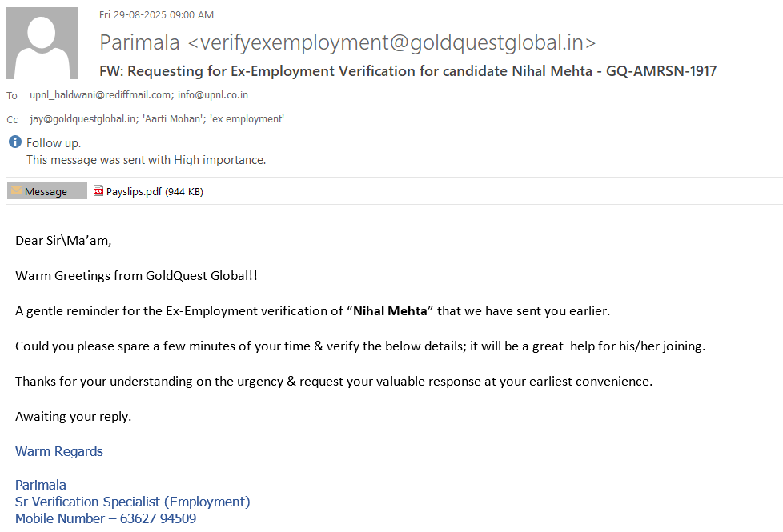Click the Follow up flag text

pos(54,143)
